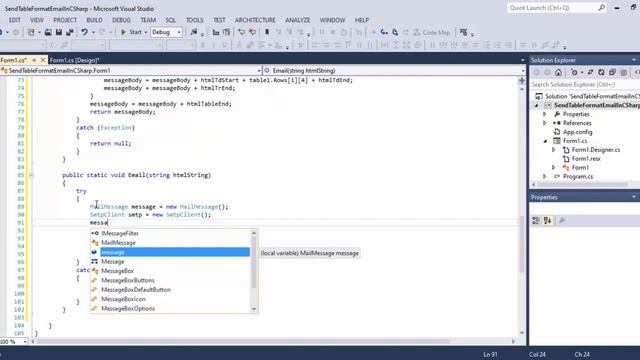The width and height of the screenshot is (640, 360).
Task: Select highlighted message variable in IntelliSense
Action: point(170,252)
